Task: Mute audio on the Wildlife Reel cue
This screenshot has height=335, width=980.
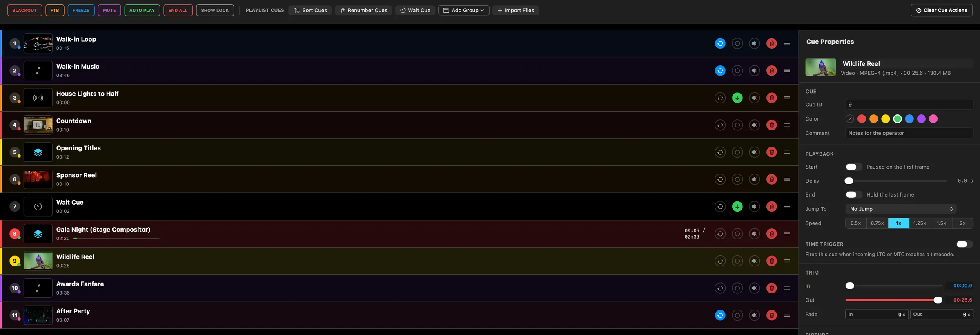Action: click(754, 261)
